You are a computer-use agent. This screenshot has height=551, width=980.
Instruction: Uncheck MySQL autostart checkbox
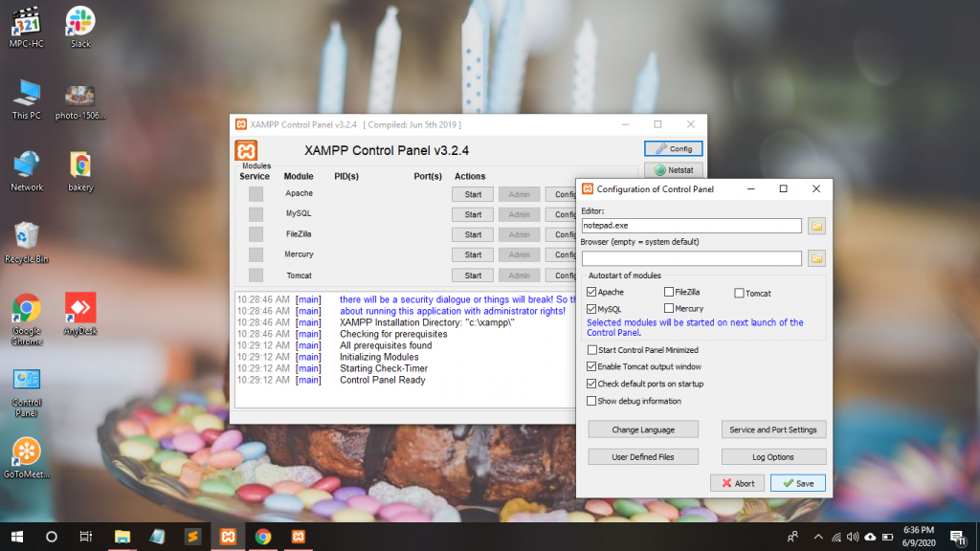click(591, 309)
